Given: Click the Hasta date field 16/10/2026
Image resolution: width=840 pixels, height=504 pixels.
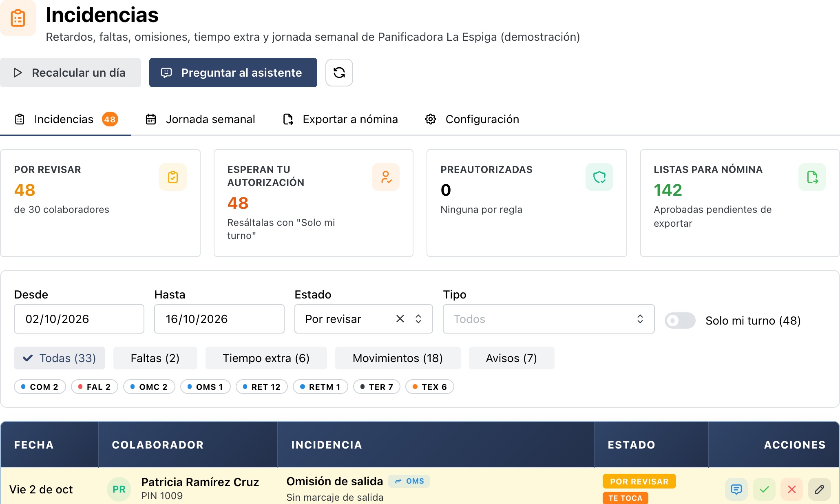Looking at the screenshot, I should (x=219, y=319).
